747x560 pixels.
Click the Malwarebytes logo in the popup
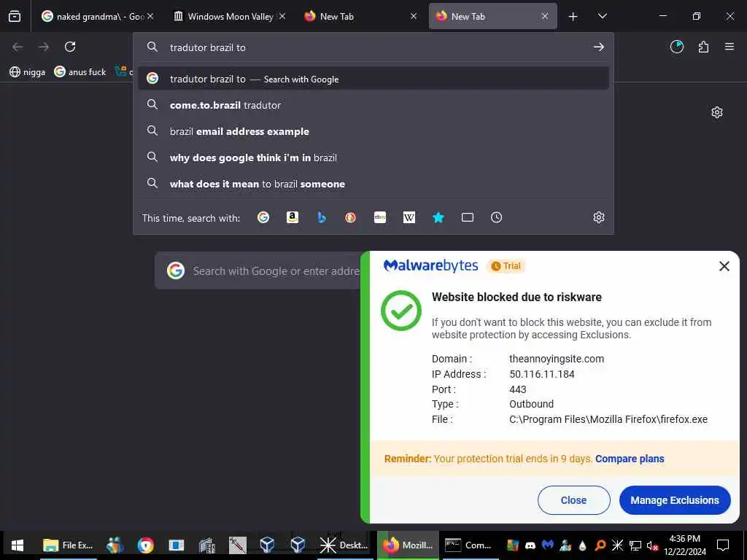click(x=430, y=265)
